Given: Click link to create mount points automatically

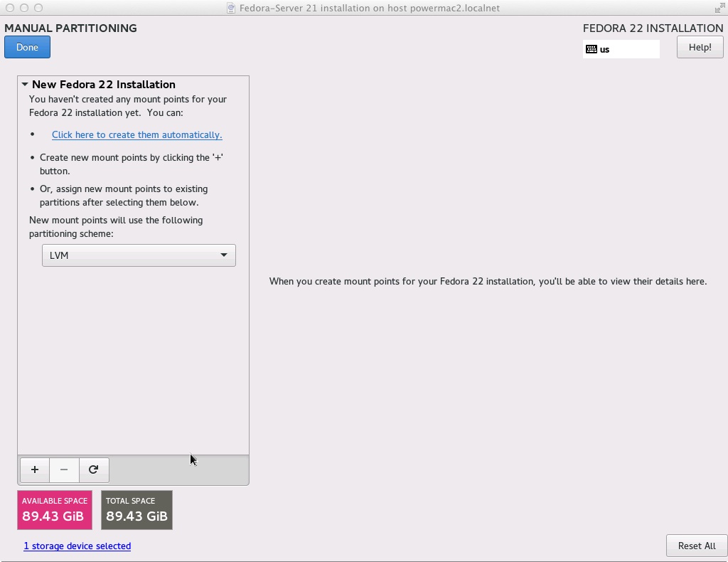Looking at the screenshot, I should coord(137,134).
